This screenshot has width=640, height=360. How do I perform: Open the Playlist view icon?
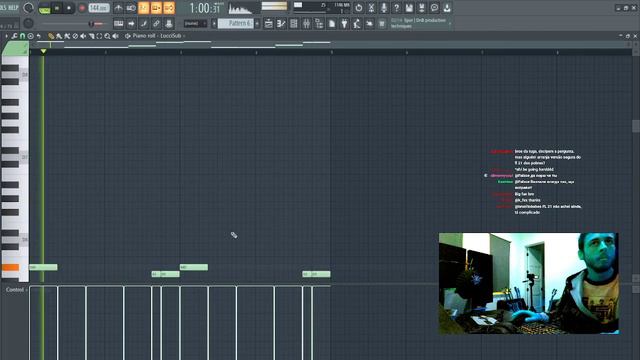coord(269,24)
